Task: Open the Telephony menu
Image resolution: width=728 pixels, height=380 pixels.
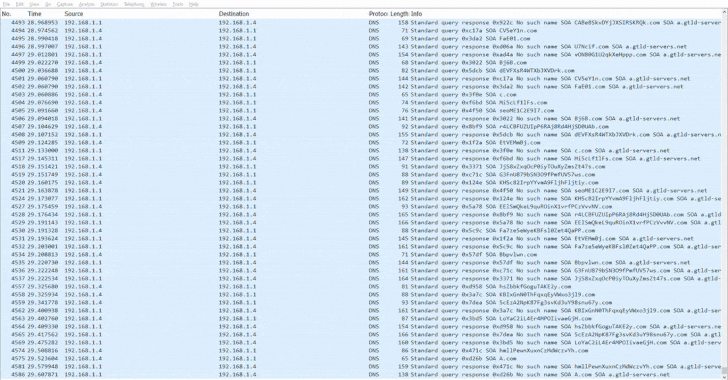Action: pyautogui.click(x=134, y=4)
